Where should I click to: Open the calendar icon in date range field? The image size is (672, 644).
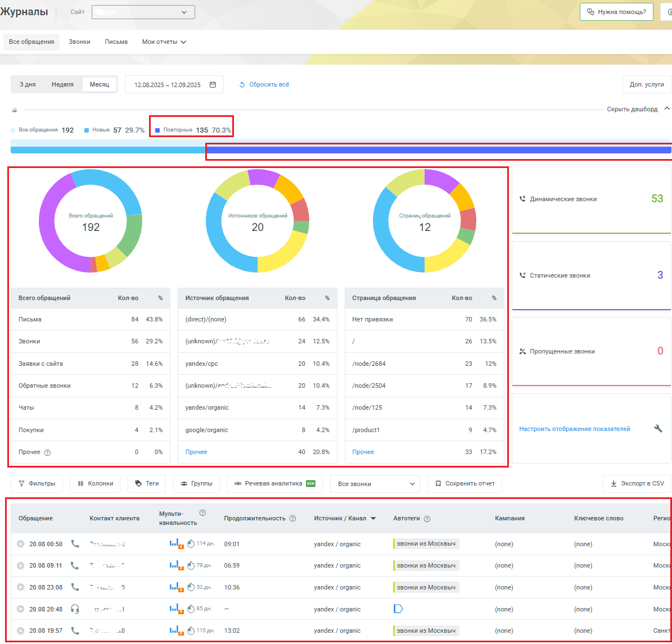(213, 85)
